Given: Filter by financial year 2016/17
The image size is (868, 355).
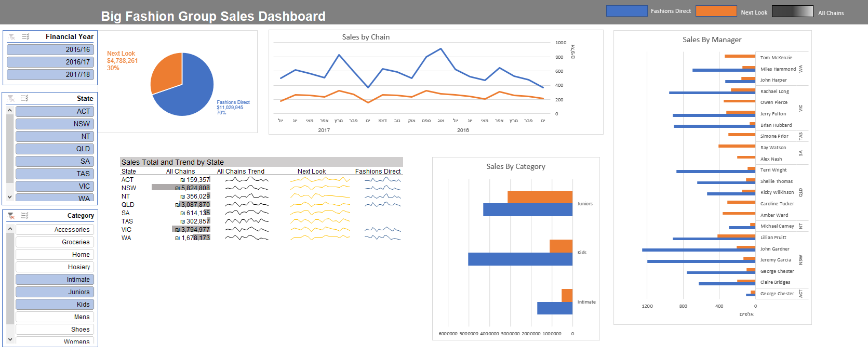Looking at the screenshot, I should (50, 62).
